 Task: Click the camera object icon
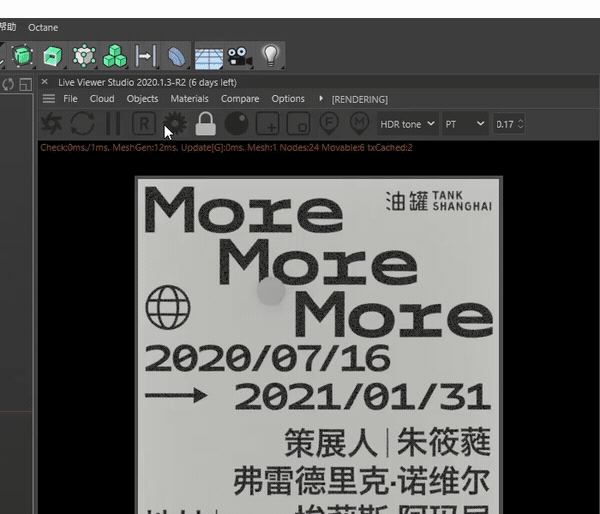coord(240,57)
